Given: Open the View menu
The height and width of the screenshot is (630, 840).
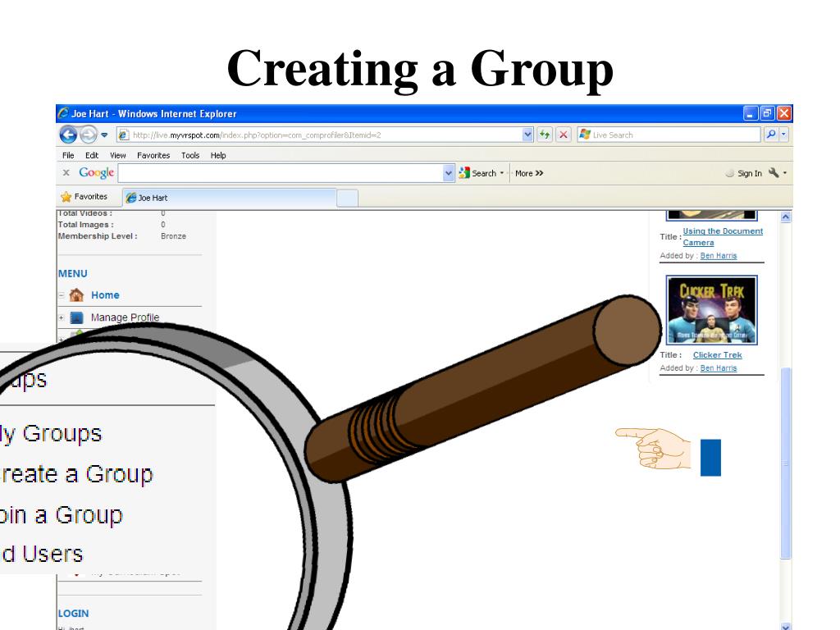Looking at the screenshot, I should (118, 155).
